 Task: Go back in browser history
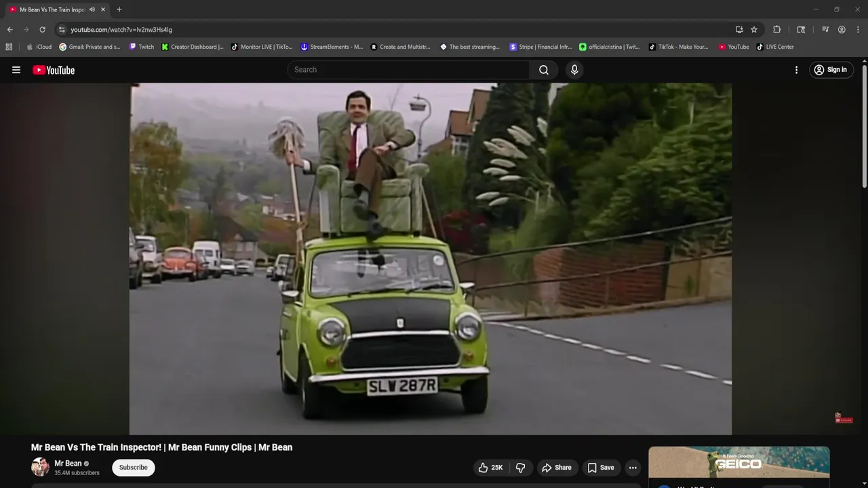pyautogui.click(x=9, y=30)
